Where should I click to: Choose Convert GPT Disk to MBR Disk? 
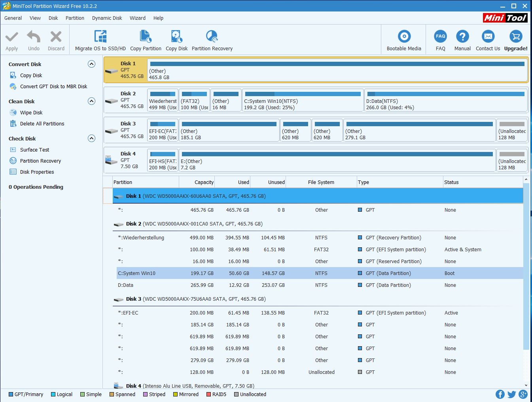coord(54,86)
